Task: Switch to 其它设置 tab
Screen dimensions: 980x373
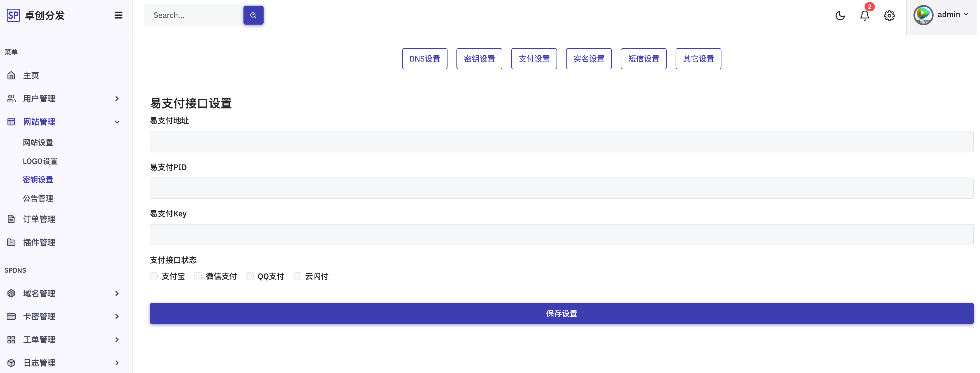Action: 699,59
